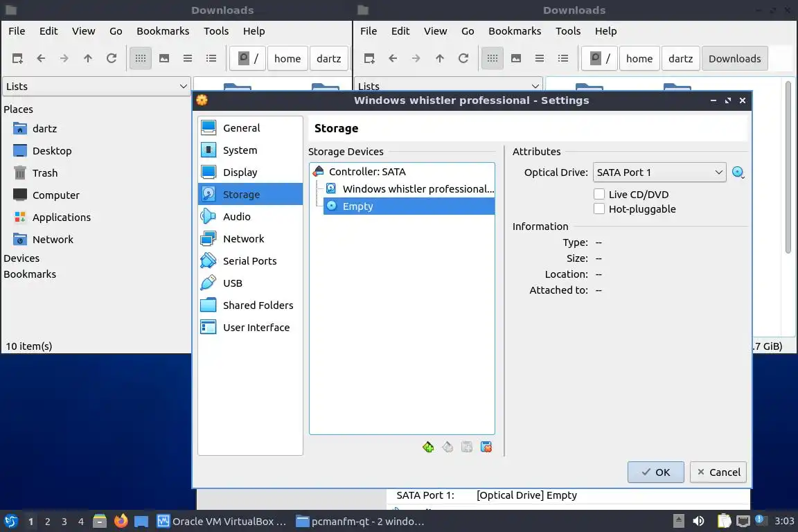The image size is (798, 532).
Task: Open the Help menu in the right Downloads window
Action: (605, 31)
